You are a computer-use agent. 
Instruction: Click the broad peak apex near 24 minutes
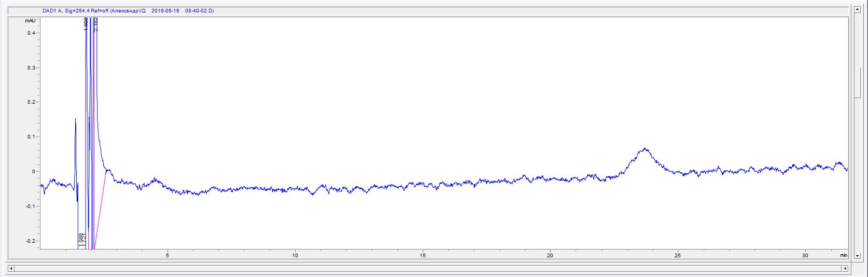645,149
